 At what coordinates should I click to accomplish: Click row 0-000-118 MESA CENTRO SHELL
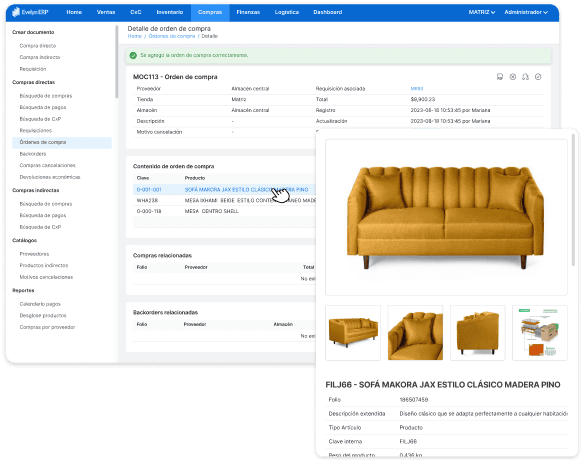click(x=224, y=211)
